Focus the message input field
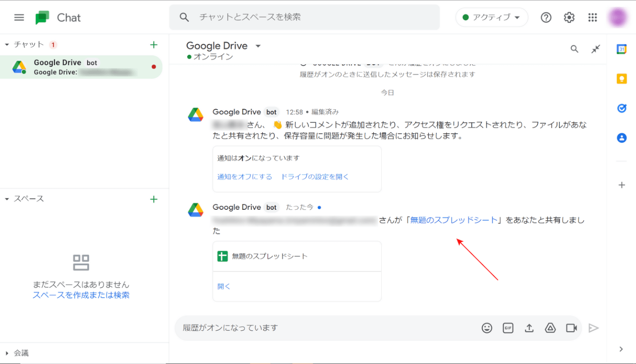This screenshot has height=364, width=636. (328, 328)
